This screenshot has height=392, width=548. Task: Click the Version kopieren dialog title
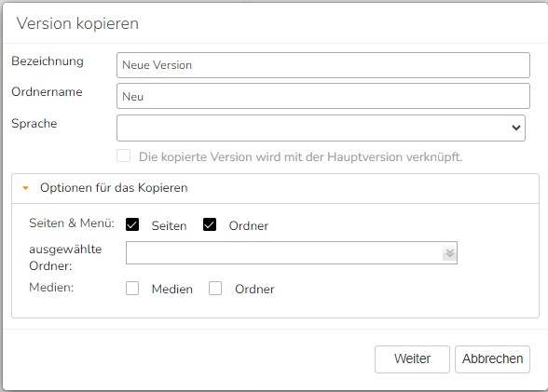77,23
